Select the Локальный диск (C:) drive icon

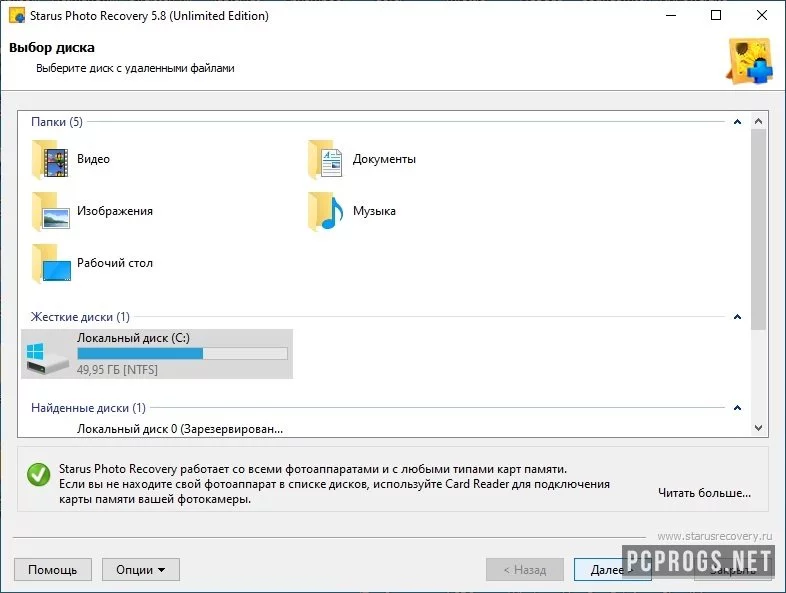click(x=47, y=358)
